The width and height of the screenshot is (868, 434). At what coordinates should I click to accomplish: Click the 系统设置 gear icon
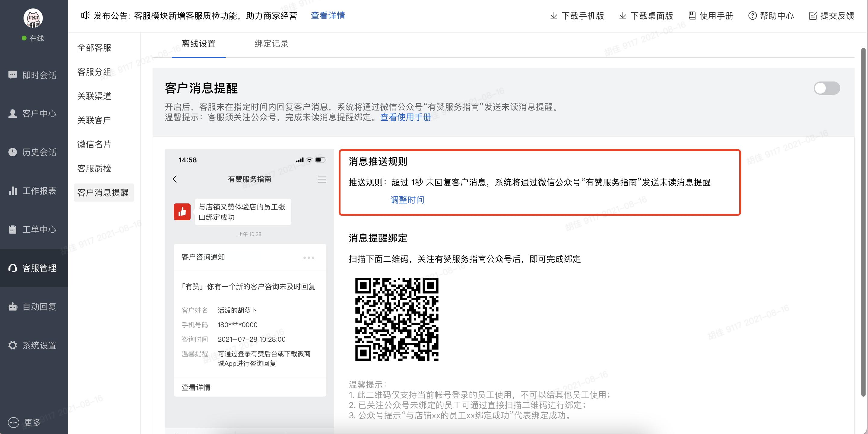[13, 345]
